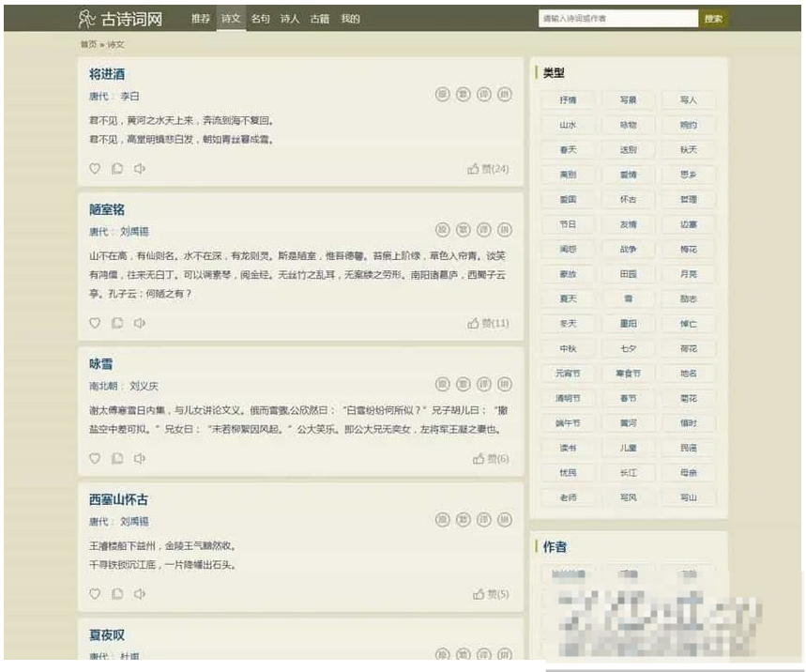Copy the 将进酒 poem text
806x672 pixels.
(117, 169)
